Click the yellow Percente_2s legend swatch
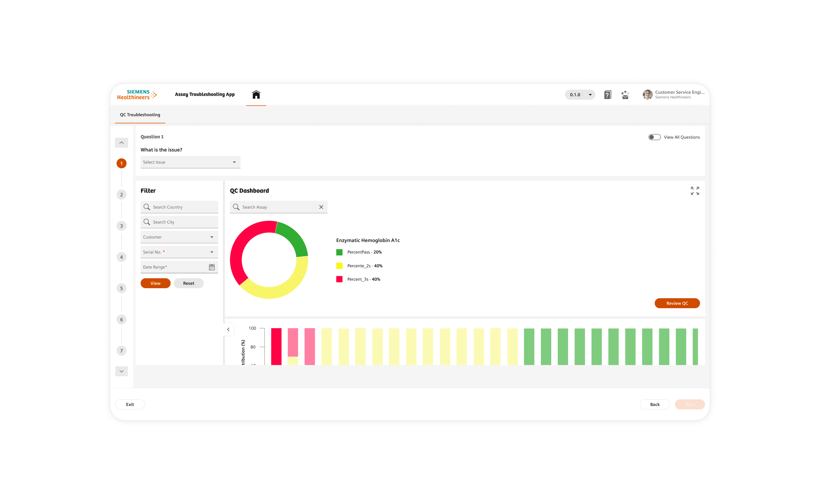Image resolution: width=820 pixels, height=504 pixels. tap(339, 266)
